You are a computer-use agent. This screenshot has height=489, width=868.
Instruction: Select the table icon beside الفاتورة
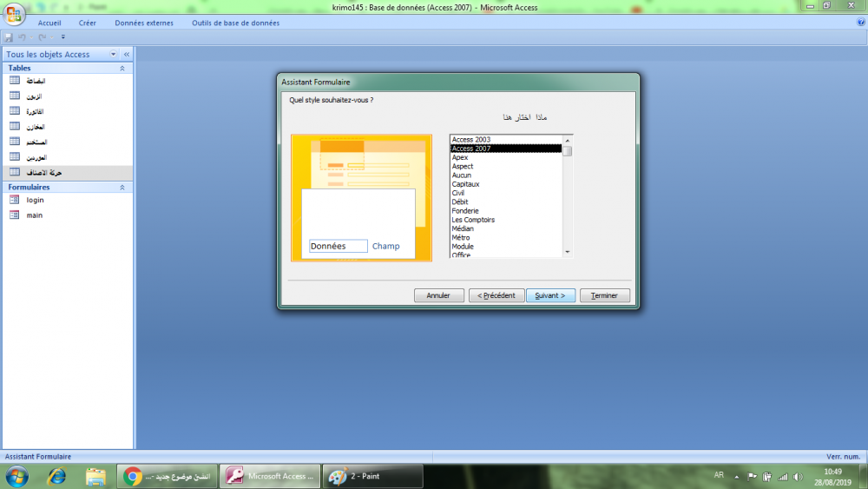[15, 111]
